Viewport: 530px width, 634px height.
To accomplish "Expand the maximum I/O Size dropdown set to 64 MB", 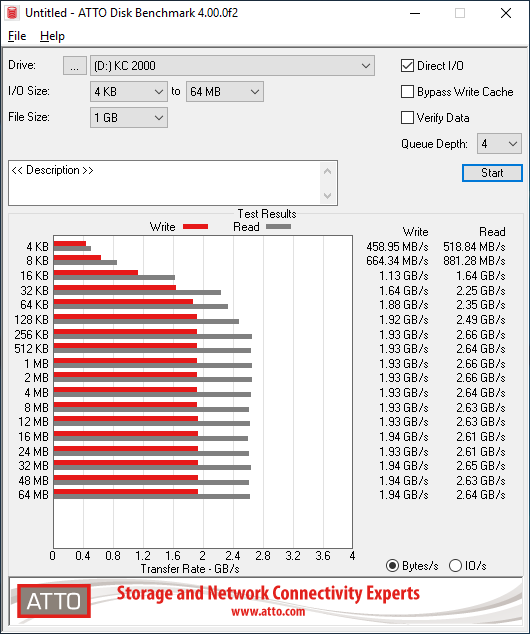I will tap(224, 92).
